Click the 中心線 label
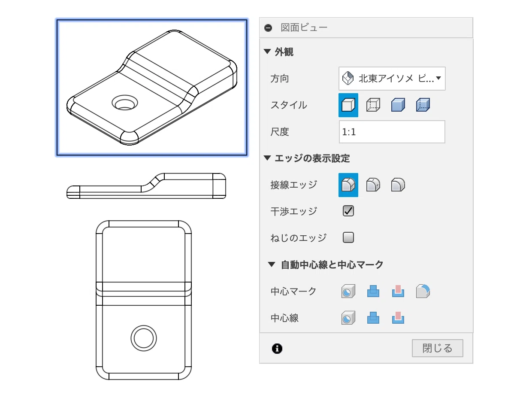The height and width of the screenshot is (395, 532). pyautogui.click(x=284, y=318)
